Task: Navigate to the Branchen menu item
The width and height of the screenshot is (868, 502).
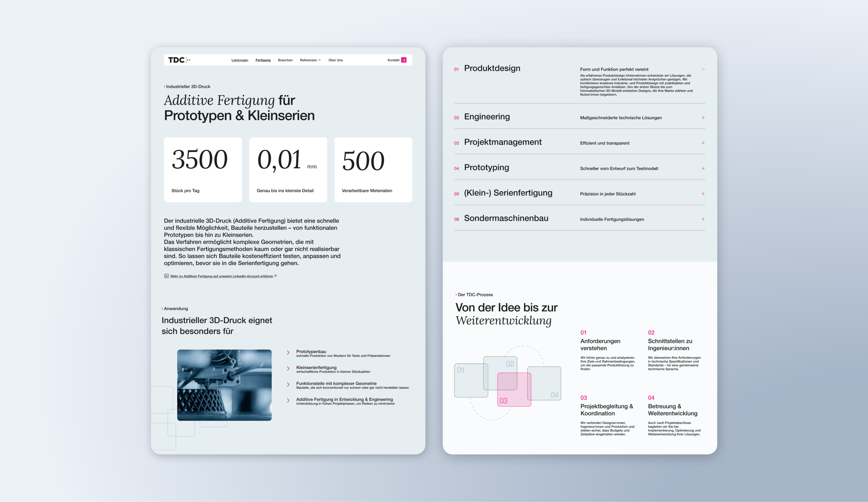Action: click(x=285, y=60)
